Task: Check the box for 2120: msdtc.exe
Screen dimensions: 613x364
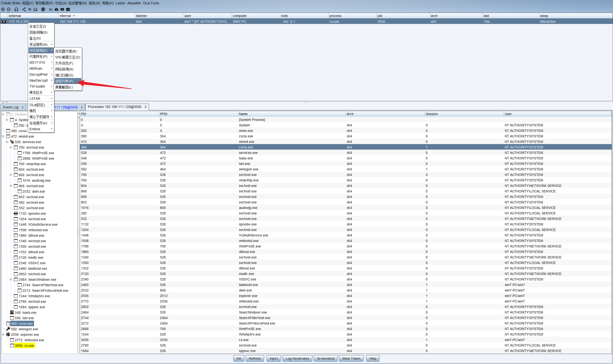Action: tap(16, 258)
